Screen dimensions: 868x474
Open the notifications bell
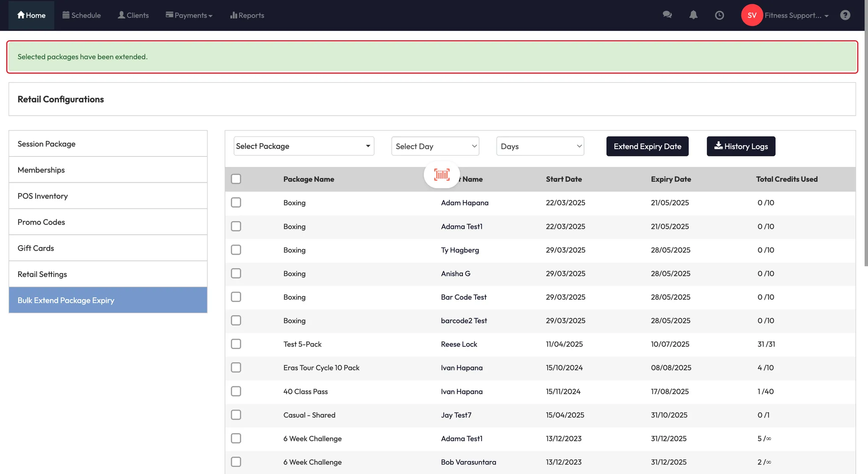point(693,15)
